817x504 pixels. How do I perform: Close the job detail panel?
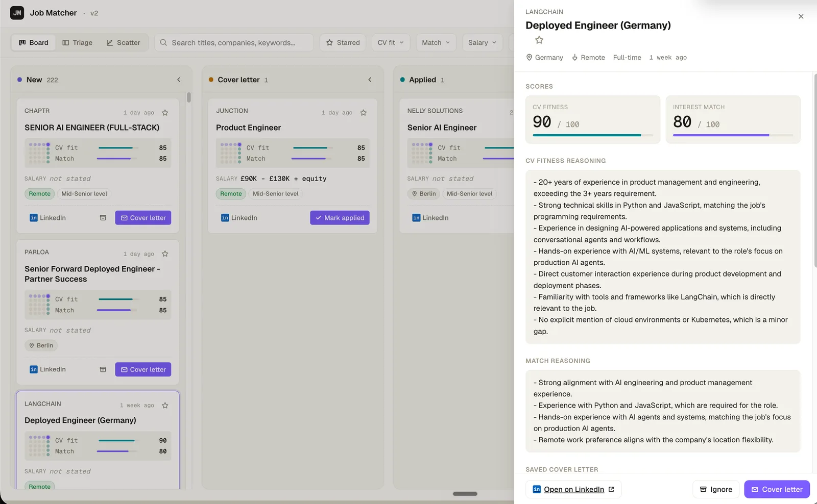click(x=801, y=16)
